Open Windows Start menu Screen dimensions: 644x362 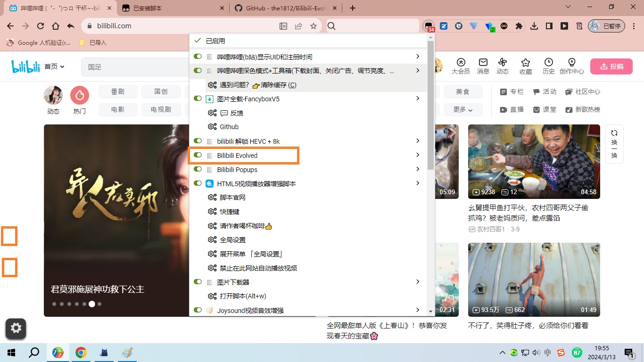(11, 353)
